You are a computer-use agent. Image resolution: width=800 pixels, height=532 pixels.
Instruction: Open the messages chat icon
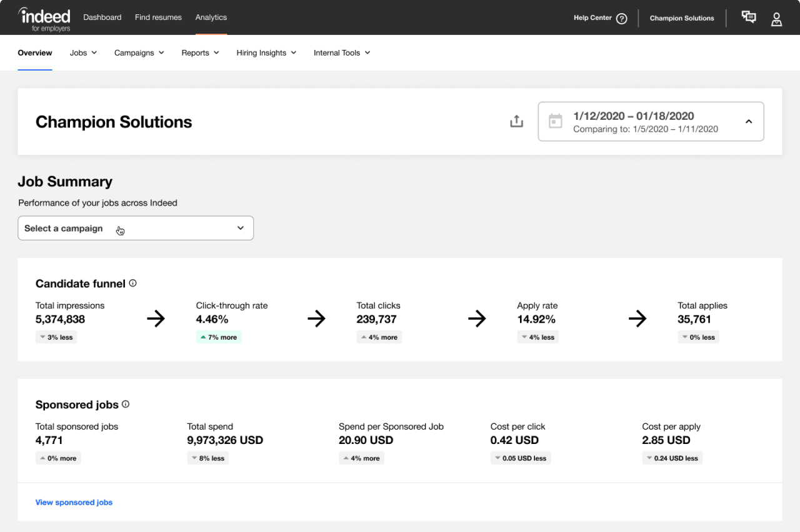click(x=748, y=17)
